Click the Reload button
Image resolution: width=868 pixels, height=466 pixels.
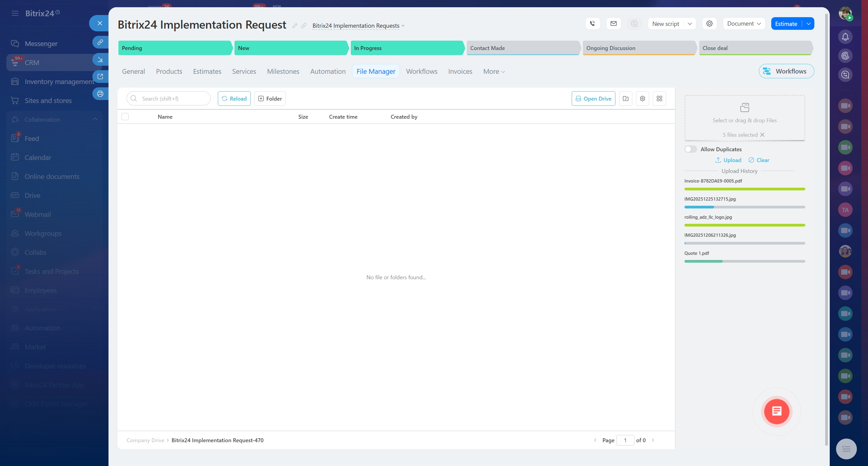234,99
